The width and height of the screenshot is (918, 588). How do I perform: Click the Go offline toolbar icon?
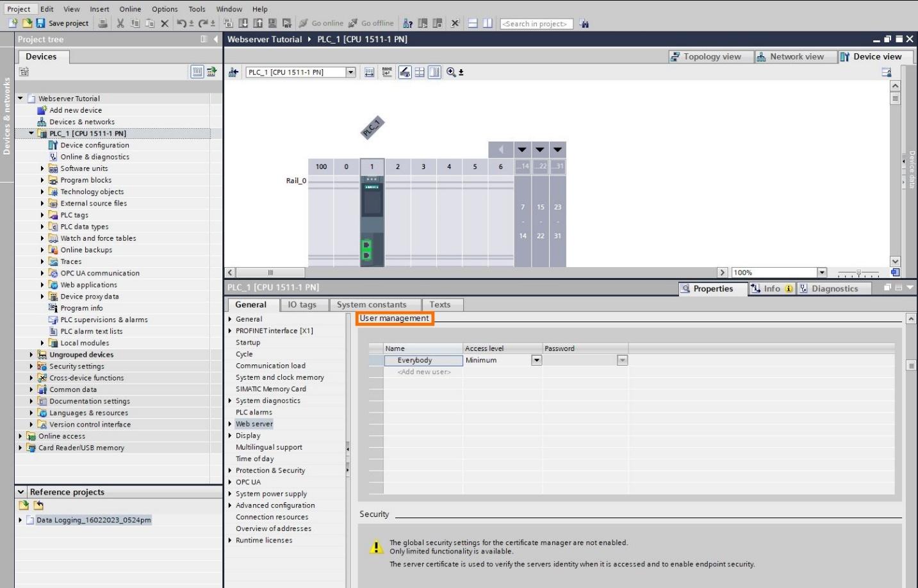(352, 24)
